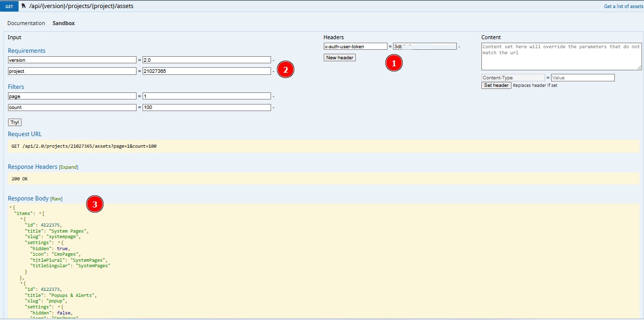Click the page value field
This screenshot has height=320, width=644.
click(207, 96)
